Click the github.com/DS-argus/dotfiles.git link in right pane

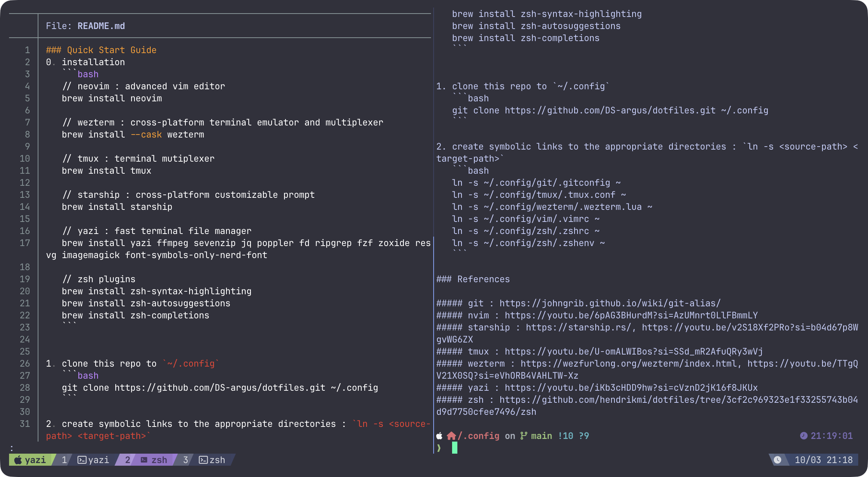pyautogui.click(x=610, y=110)
